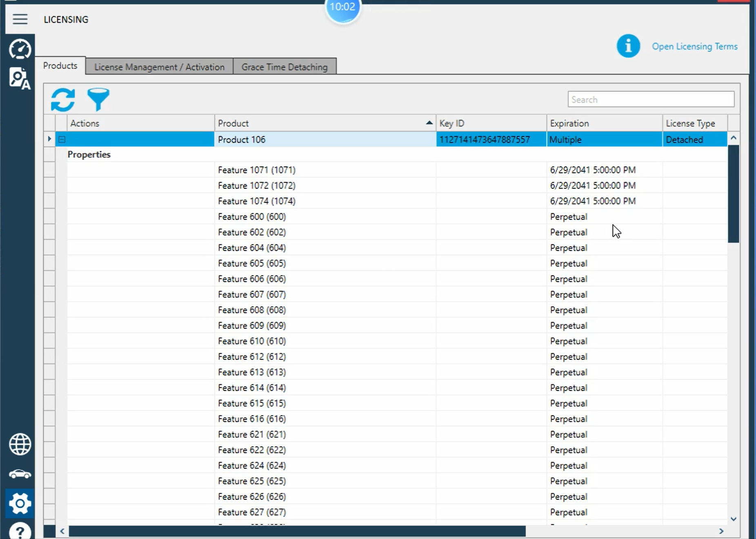This screenshot has width=756, height=539.
Task: Switch to Grace Time Detaching tab
Action: 285,67
